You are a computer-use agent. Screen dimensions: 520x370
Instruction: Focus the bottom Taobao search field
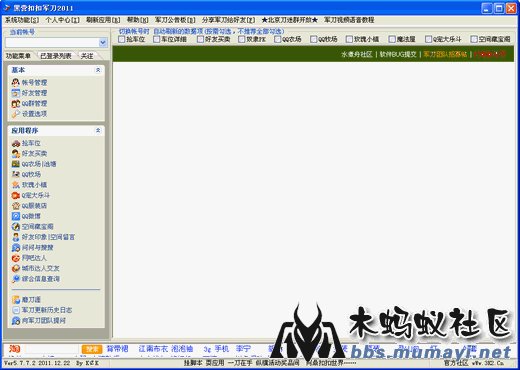52,349
